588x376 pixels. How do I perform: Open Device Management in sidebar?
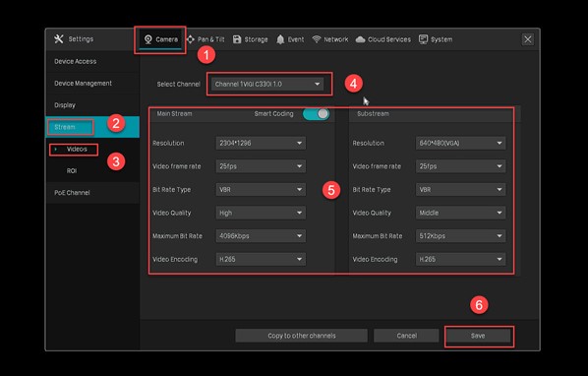pyautogui.click(x=92, y=84)
